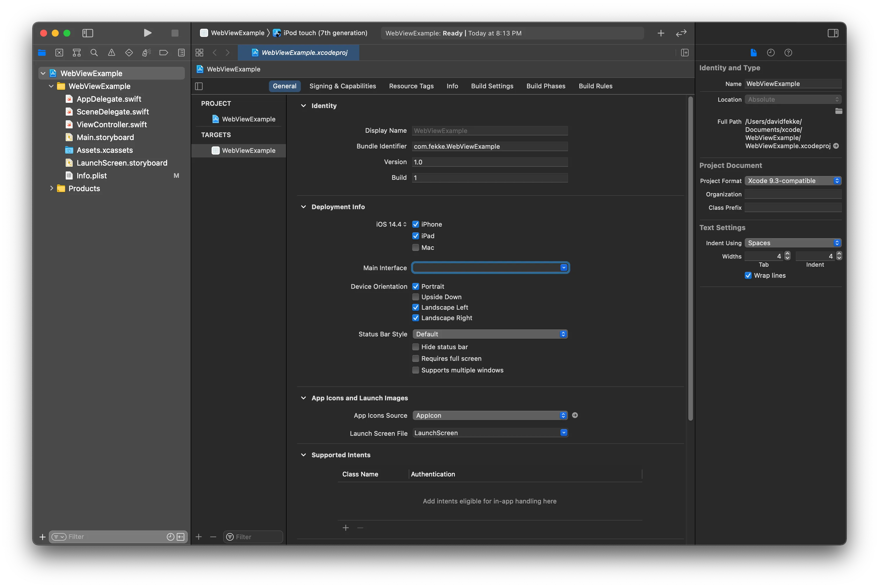Show the Project navigator folder icon
This screenshot has height=588, width=879.
[x=42, y=53]
